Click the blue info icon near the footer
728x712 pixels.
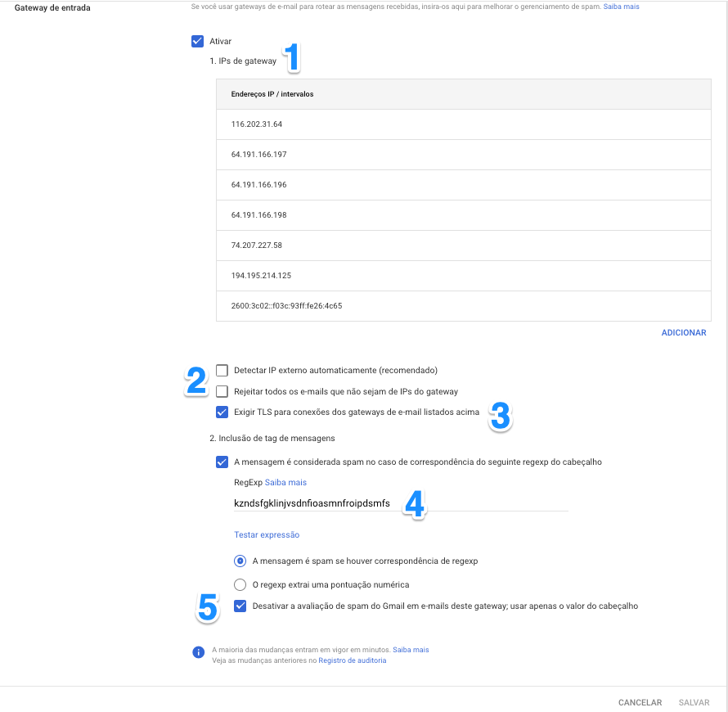point(198,652)
